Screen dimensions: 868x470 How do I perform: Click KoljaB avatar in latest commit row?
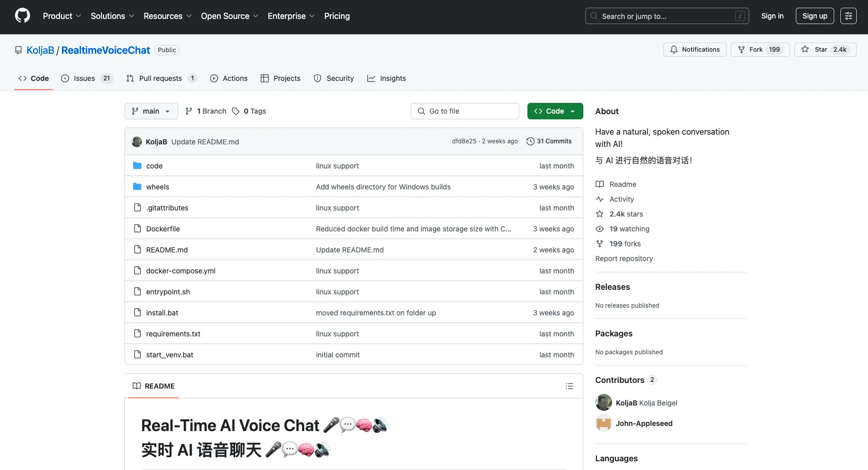click(137, 142)
